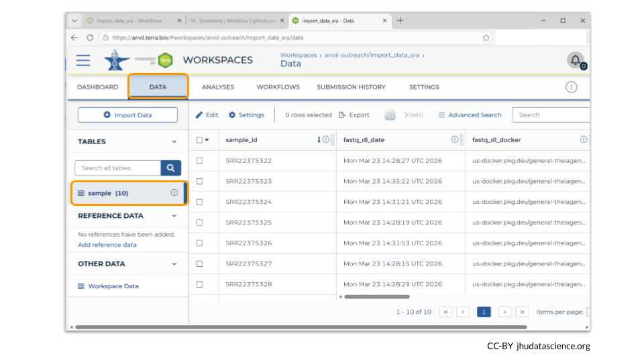Image resolution: width=644 pixels, height=362 pixels.
Task: Toggle the select-all rows checkbox
Action: [199, 140]
